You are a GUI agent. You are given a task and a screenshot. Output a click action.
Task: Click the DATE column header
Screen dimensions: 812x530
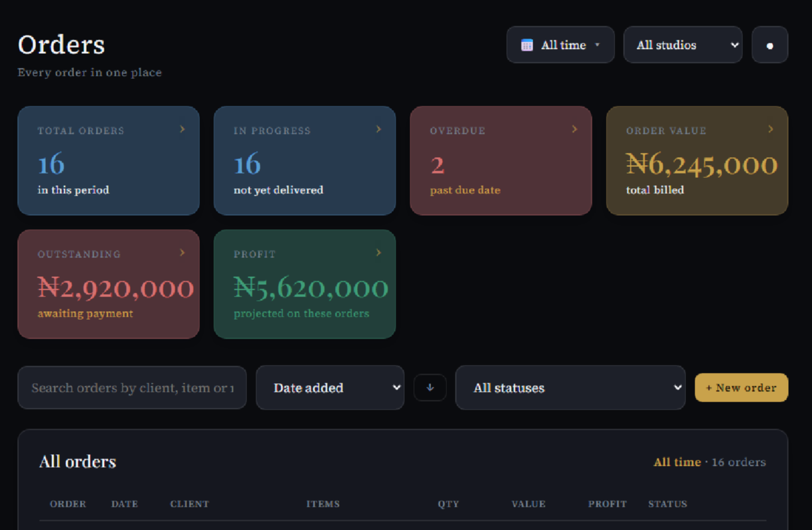125,504
